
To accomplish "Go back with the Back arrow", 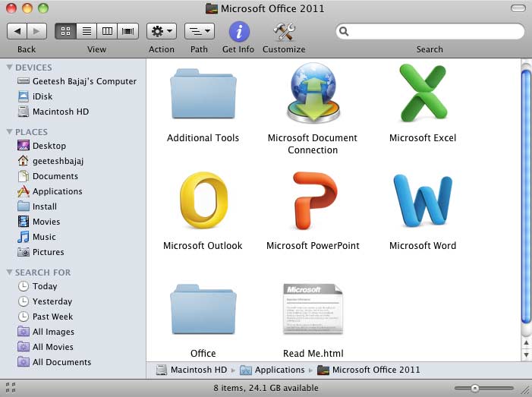I will click(x=17, y=32).
